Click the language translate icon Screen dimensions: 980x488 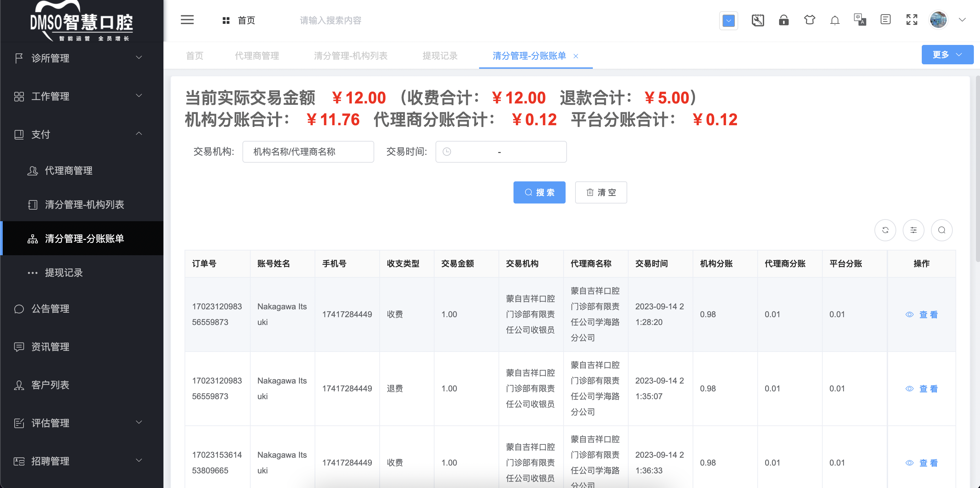[x=860, y=20]
